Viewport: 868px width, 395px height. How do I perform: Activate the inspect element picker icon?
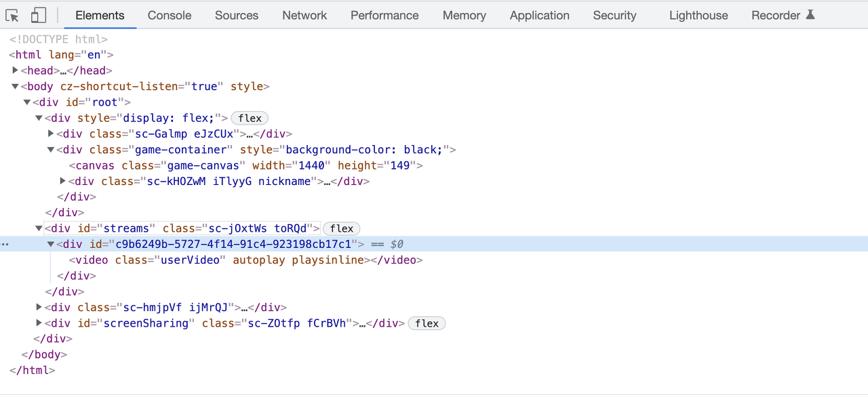tap(12, 15)
